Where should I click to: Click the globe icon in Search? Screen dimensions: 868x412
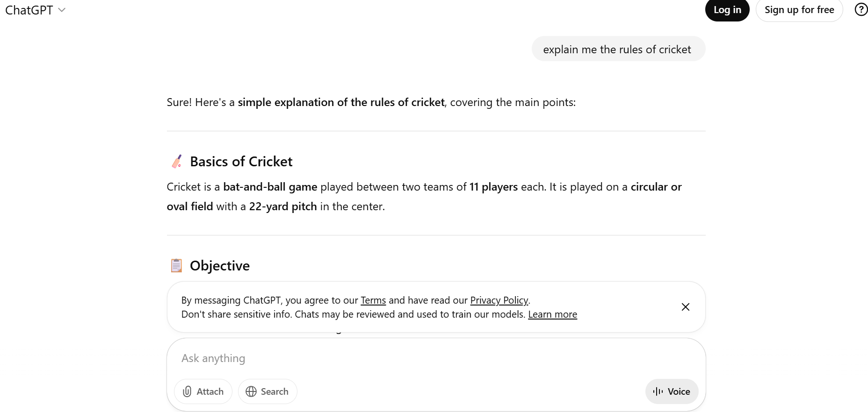pyautogui.click(x=251, y=391)
